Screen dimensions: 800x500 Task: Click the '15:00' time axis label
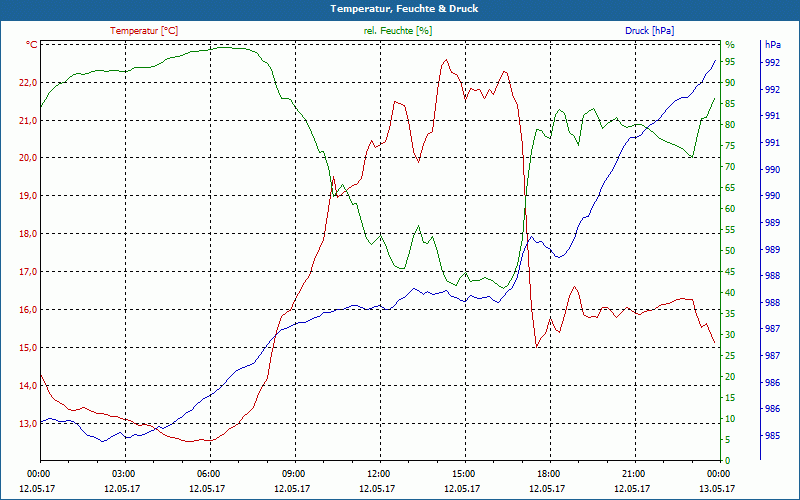click(463, 474)
